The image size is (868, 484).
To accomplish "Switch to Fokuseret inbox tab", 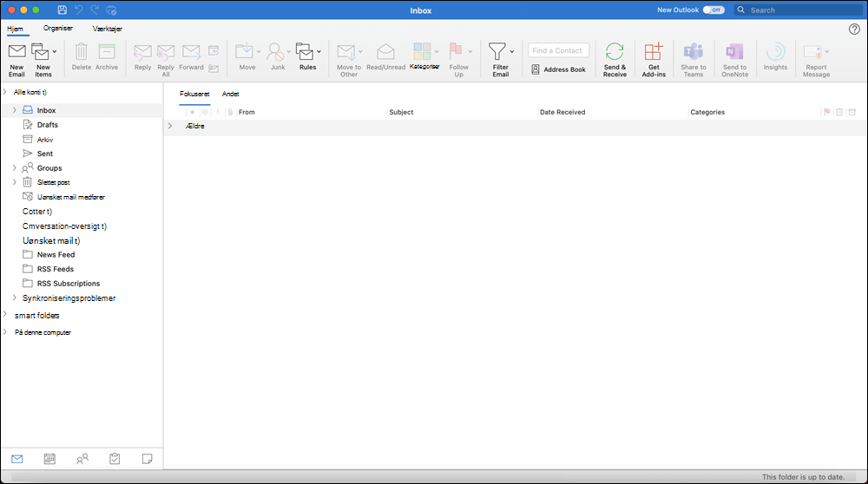I will 194,94.
